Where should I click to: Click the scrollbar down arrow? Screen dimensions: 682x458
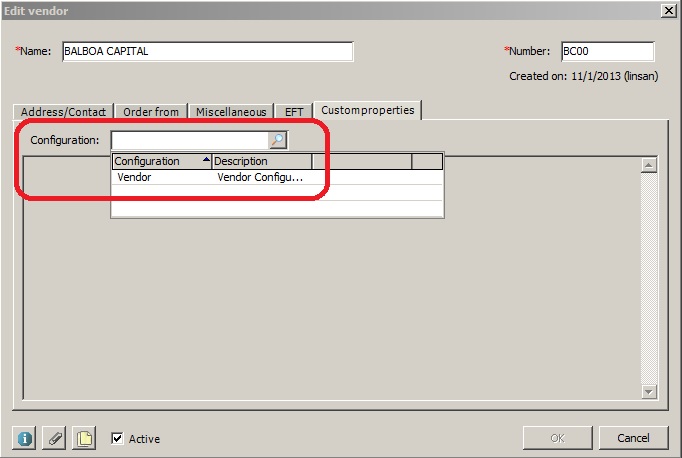pyautogui.click(x=649, y=391)
